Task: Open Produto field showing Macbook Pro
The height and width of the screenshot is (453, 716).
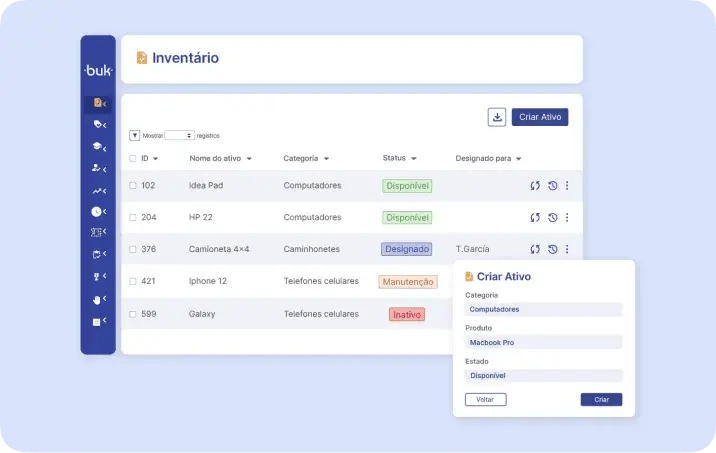Action: (x=543, y=342)
